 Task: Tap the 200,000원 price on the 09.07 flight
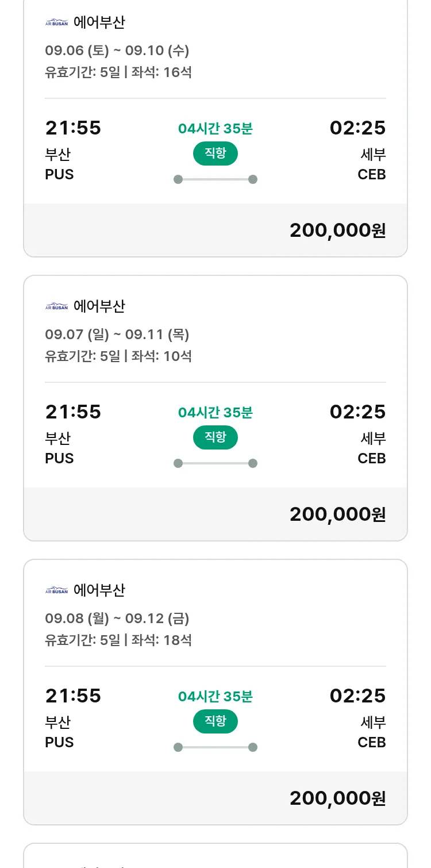(x=337, y=514)
